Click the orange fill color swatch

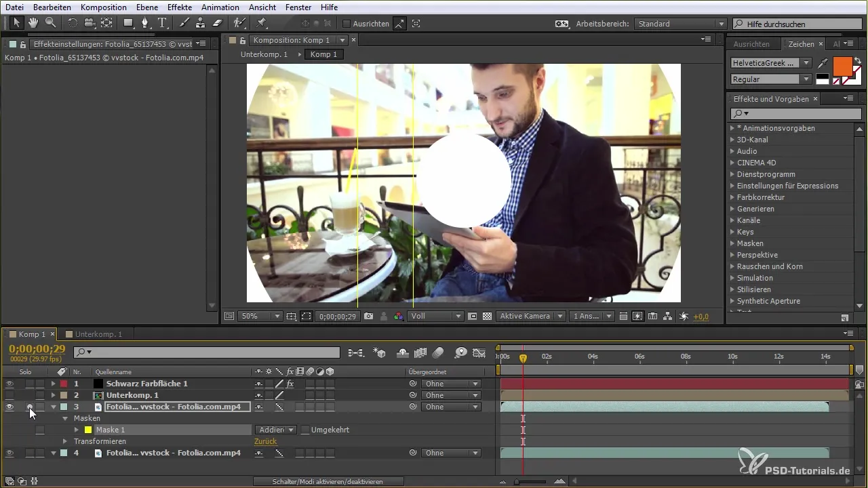pos(842,66)
